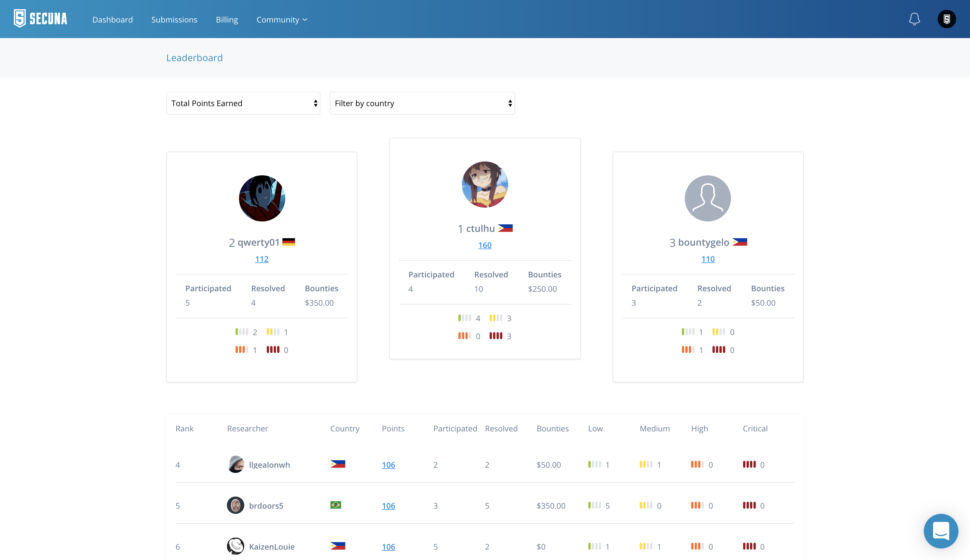
Task: Click qwerty01's profile avatar
Action: point(262,198)
